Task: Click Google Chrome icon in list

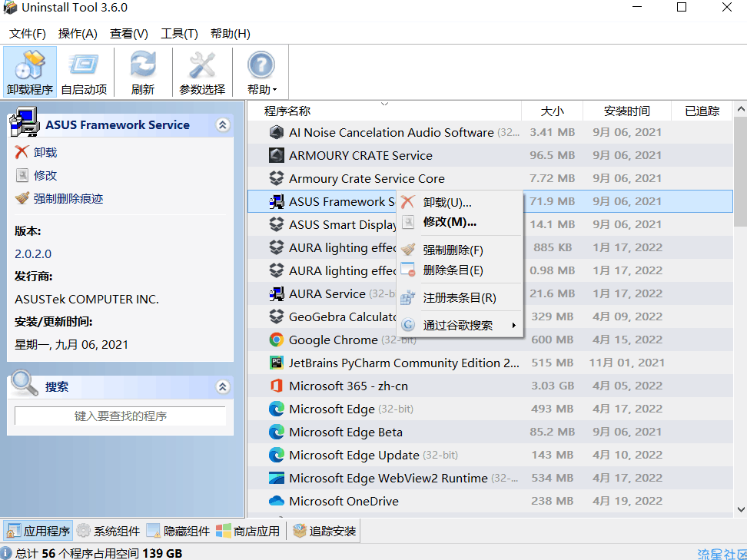Action: click(277, 340)
